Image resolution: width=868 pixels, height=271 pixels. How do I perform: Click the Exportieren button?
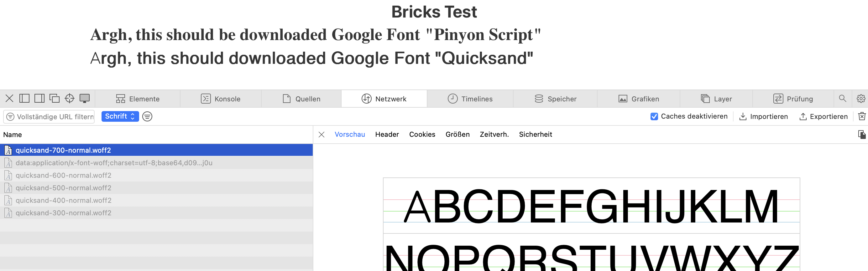(x=824, y=116)
